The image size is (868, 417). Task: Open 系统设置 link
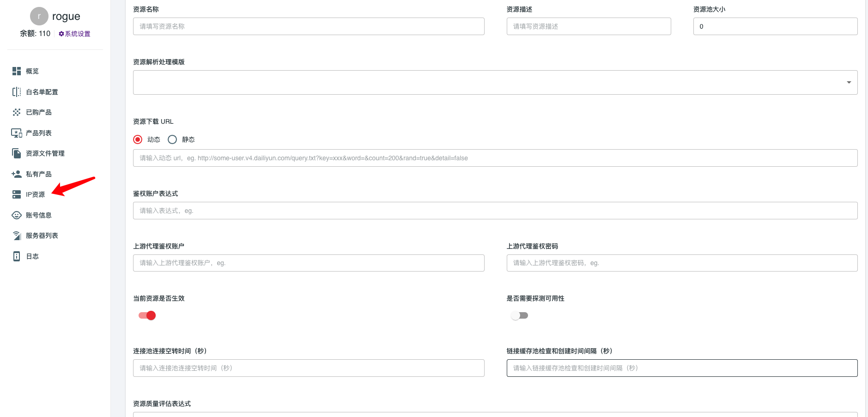78,34
